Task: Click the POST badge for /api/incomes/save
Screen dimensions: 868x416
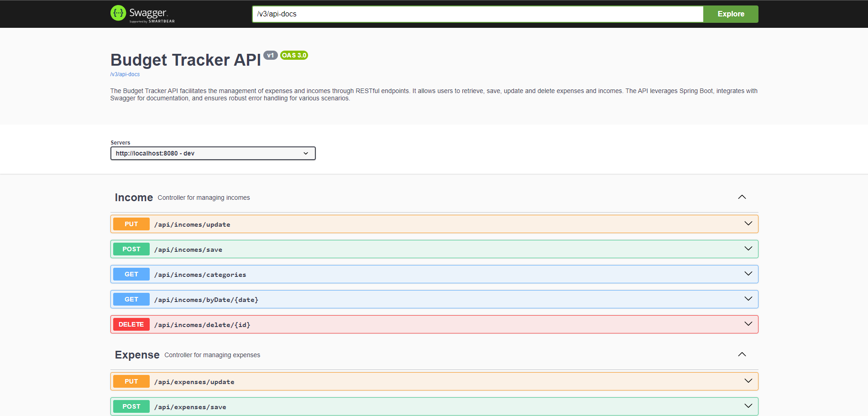Action: tap(131, 249)
